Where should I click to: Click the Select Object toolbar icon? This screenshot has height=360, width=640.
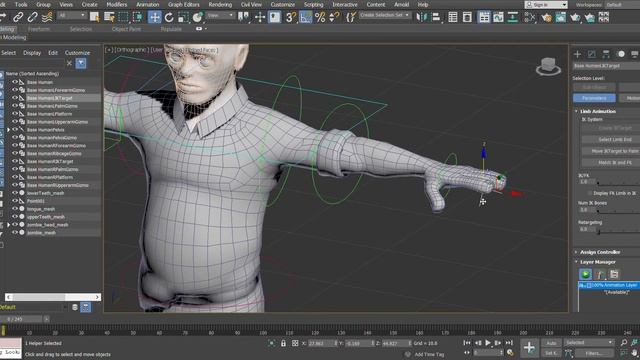pyautogui.click(x=95, y=17)
